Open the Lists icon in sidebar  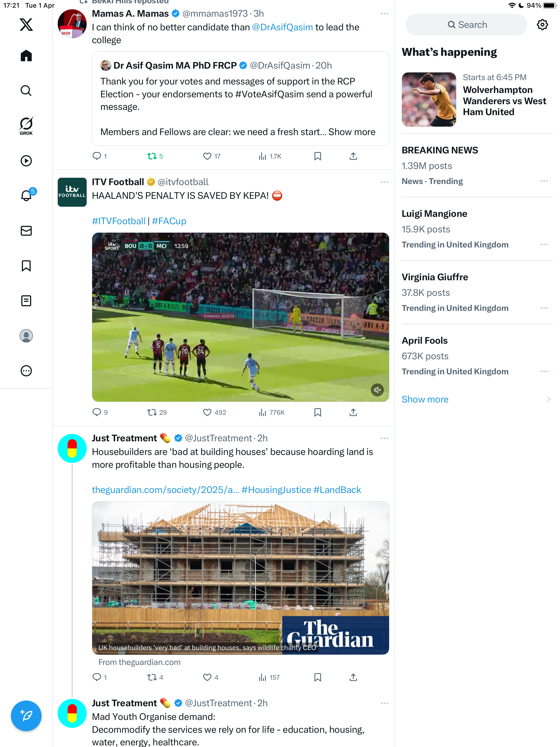(26, 300)
